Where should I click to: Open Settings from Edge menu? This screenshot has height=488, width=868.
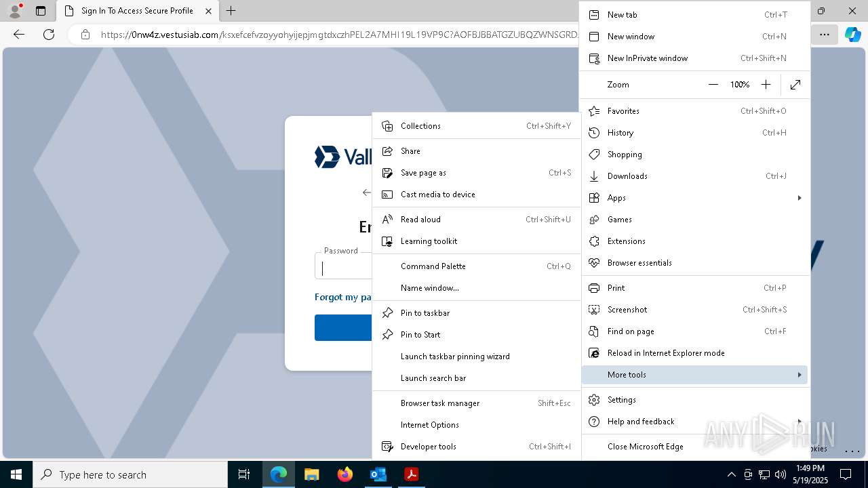click(695, 400)
